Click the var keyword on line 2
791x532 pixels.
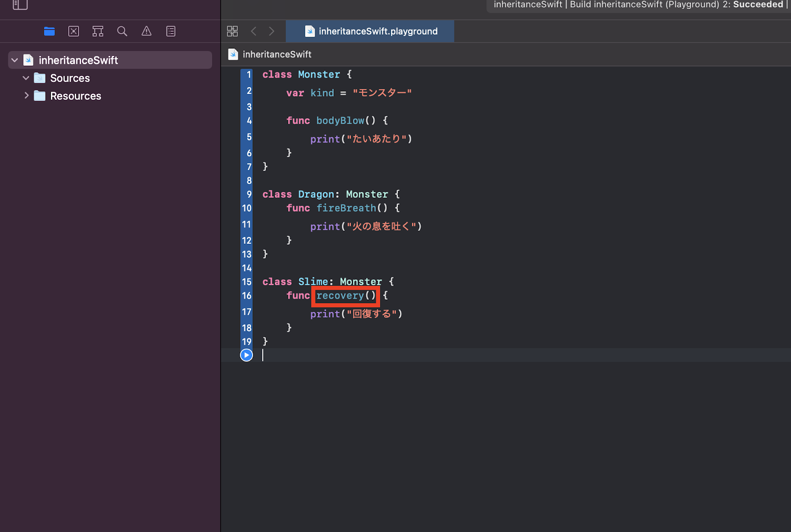[x=295, y=93]
